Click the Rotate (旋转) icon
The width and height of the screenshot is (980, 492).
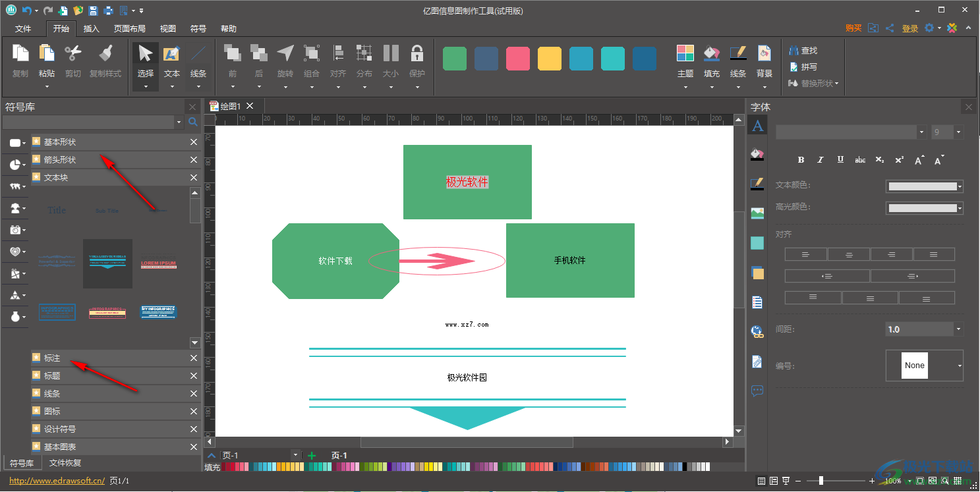tap(285, 53)
